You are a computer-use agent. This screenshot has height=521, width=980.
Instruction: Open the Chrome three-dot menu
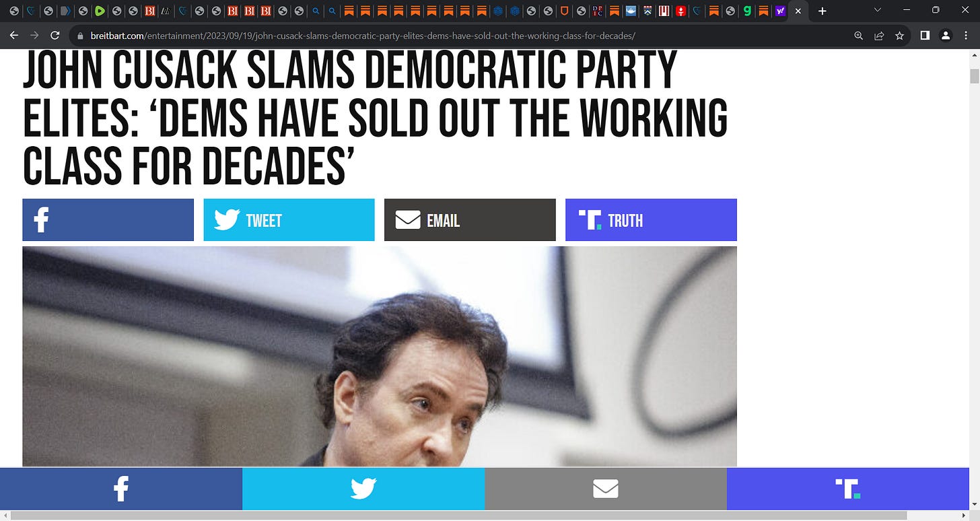[x=967, y=36]
